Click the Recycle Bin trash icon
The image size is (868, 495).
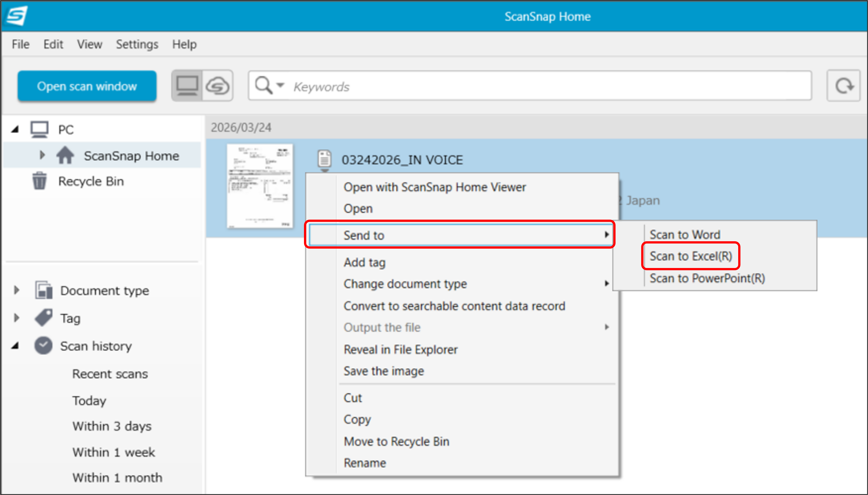coord(39,181)
